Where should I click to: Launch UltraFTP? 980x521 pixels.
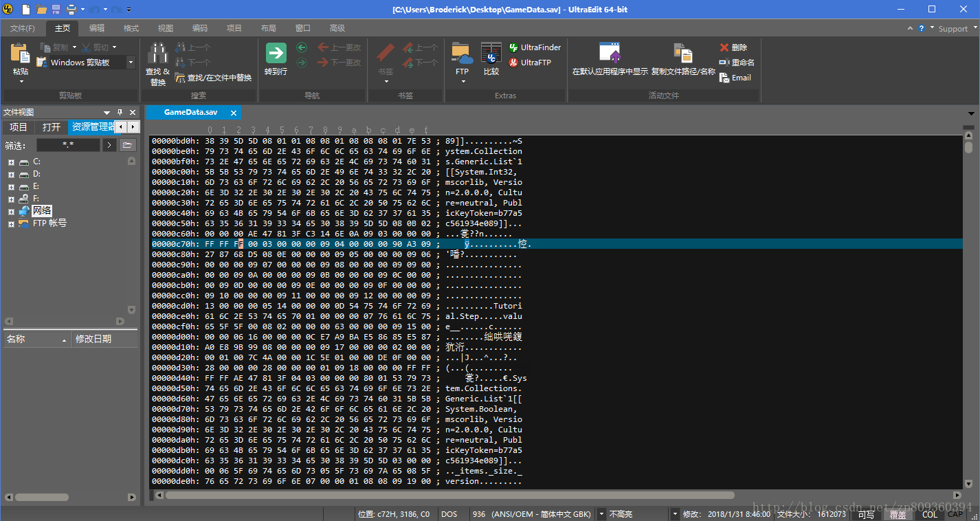click(530, 63)
